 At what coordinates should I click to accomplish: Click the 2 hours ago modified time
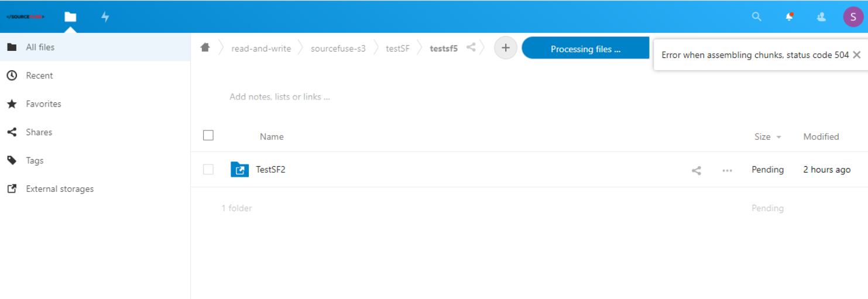point(826,170)
